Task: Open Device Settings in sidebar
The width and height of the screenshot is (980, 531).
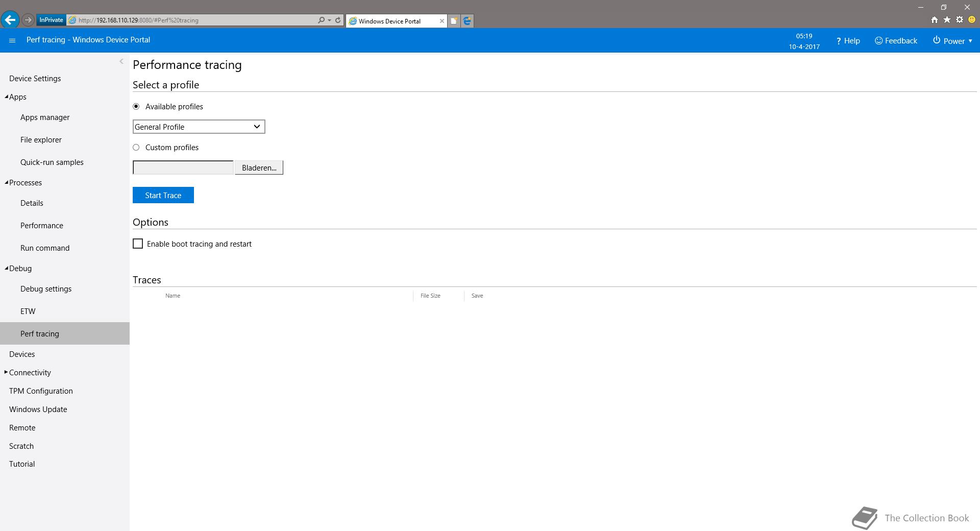Action: pyautogui.click(x=35, y=79)
